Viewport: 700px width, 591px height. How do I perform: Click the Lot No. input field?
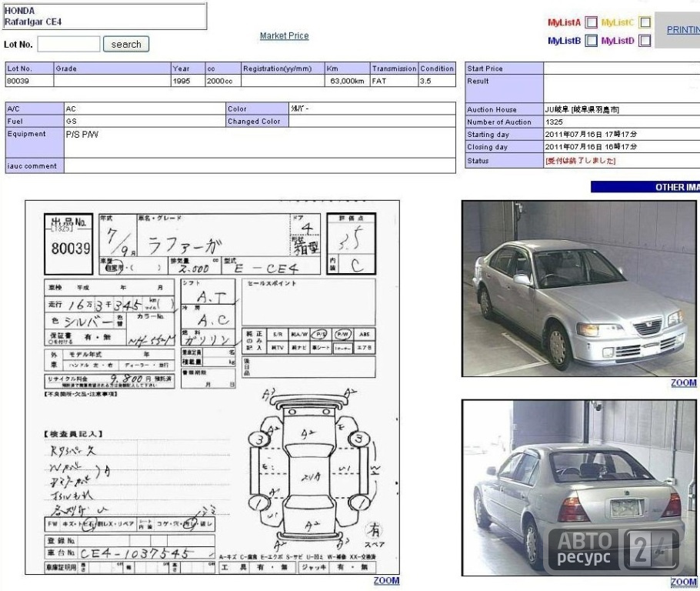point(68,44)
